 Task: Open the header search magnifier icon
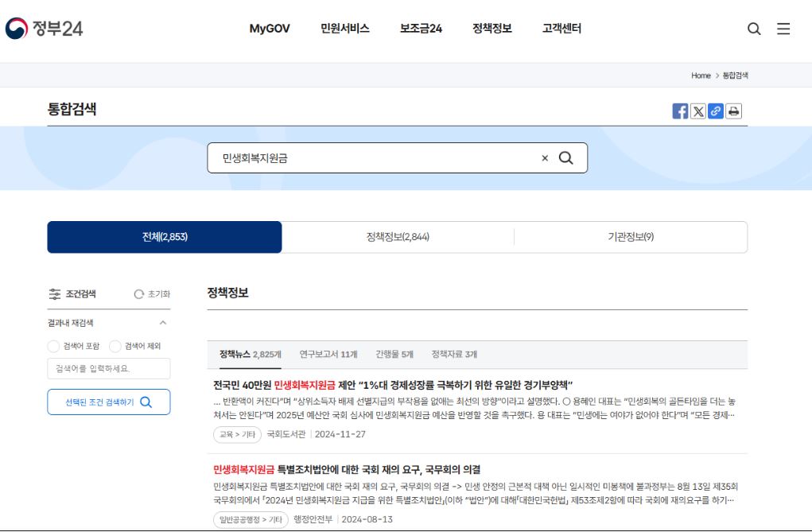coord(754,29)
